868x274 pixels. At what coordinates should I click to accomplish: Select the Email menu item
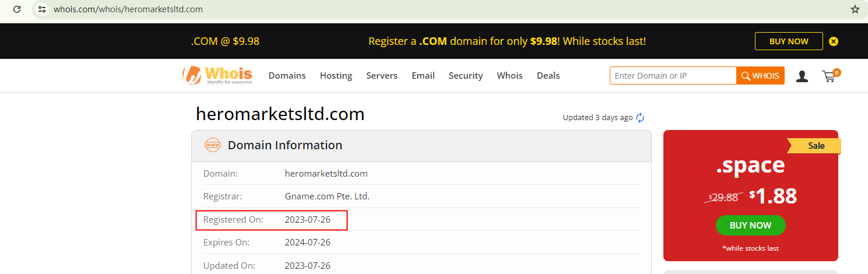click(423, 76)
